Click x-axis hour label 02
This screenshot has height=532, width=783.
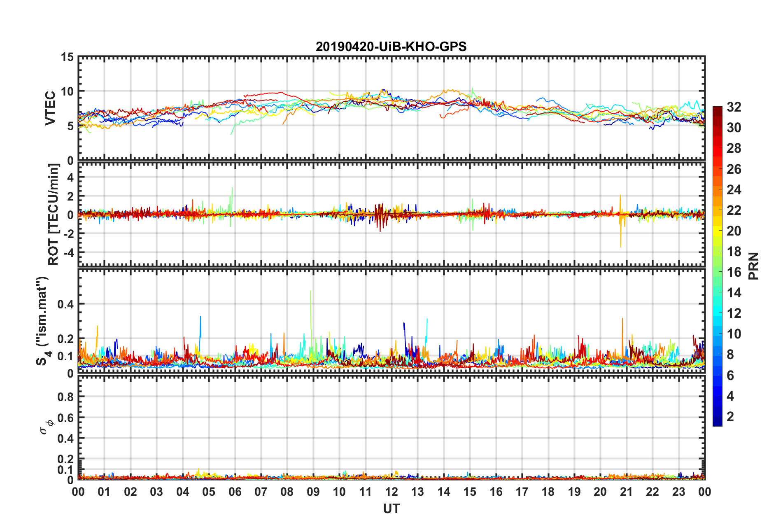[130, 492]
